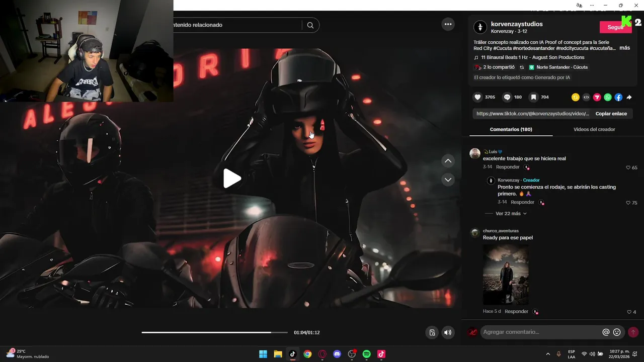644x362 pixels.
Task: Open File Explorer from taskbar
Action: [x=278, y=354]
